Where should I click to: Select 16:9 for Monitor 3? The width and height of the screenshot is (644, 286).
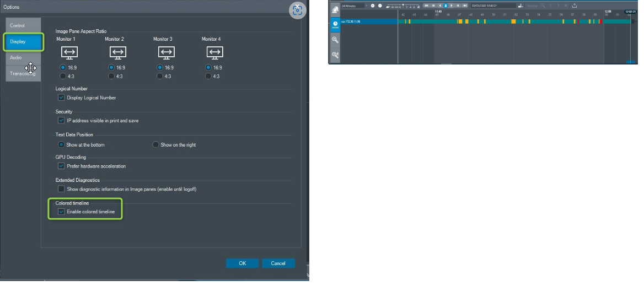[x=160, y=67]
